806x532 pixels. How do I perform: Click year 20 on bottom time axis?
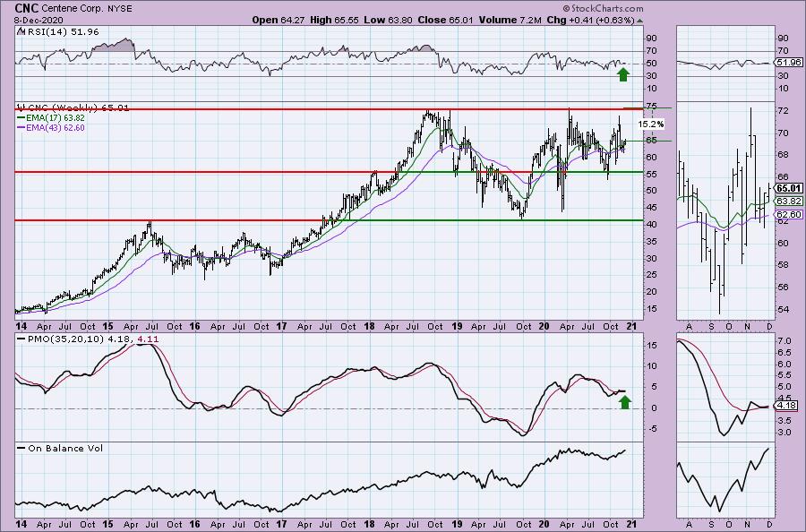(544, 524)
